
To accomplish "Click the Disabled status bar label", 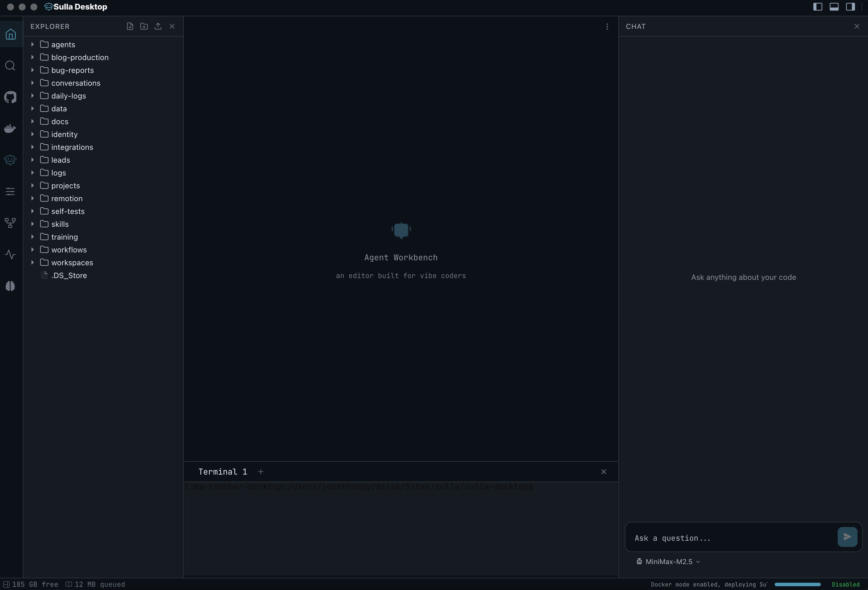I will (x=846, y=584).
